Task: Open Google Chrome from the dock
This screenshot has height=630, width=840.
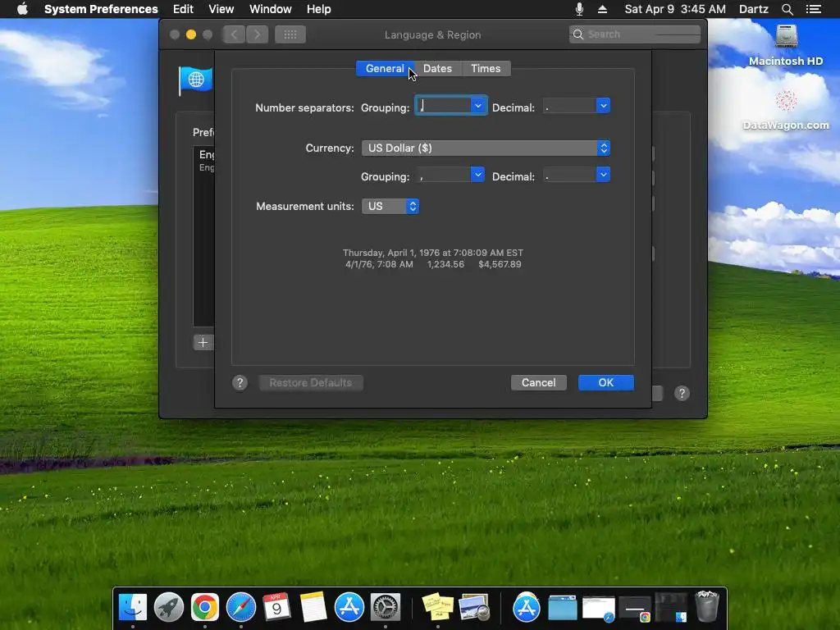Action: coord(204,607)
